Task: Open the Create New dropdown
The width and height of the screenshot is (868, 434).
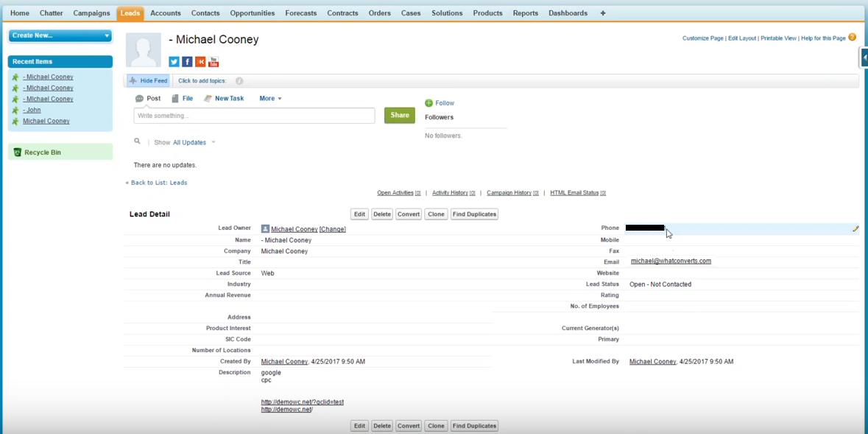Action: 60,35
